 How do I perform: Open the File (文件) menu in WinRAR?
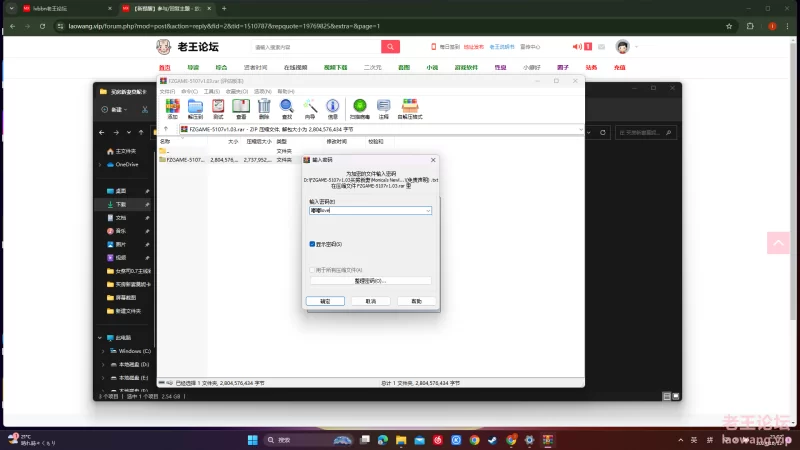pos(167,91)
